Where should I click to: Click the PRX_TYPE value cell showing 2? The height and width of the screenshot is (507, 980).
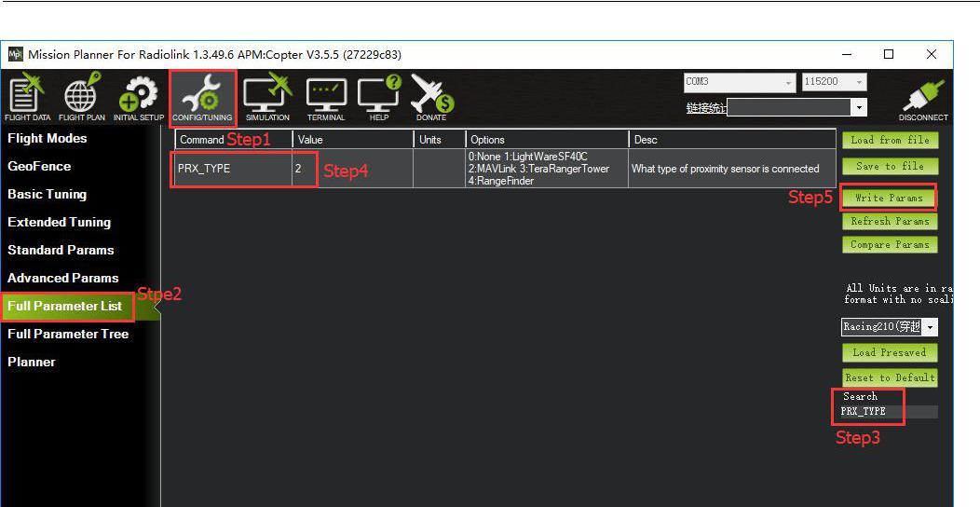(x=352, y=168)
